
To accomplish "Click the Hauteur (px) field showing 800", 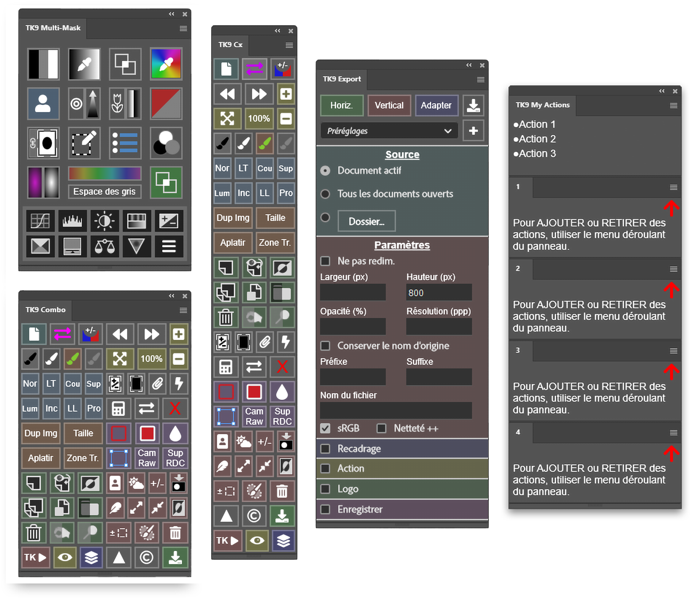I will 439,293.
